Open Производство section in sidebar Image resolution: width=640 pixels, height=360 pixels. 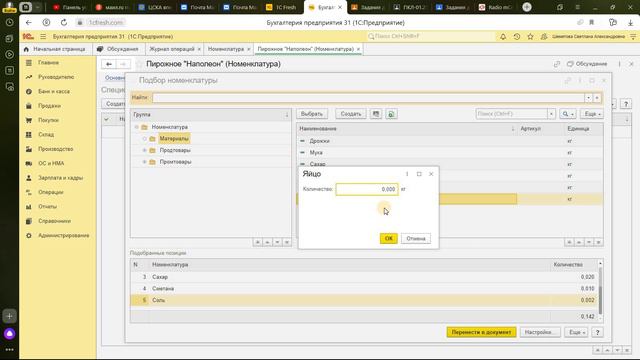[x=56, y=149]
